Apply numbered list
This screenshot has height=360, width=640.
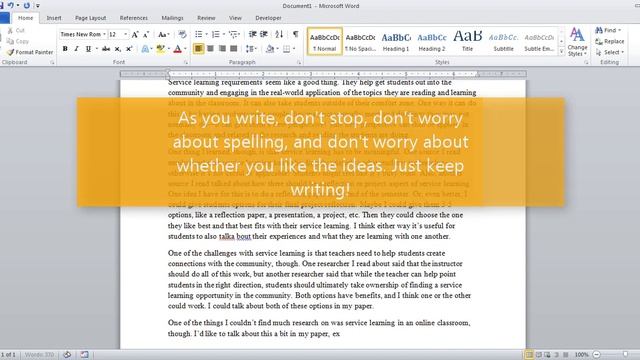216,34
